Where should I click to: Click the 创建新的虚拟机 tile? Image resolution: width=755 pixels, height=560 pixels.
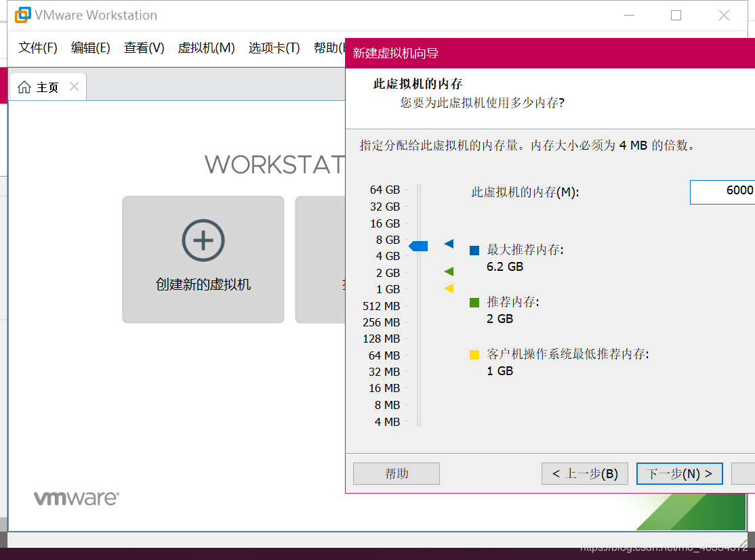203,259
